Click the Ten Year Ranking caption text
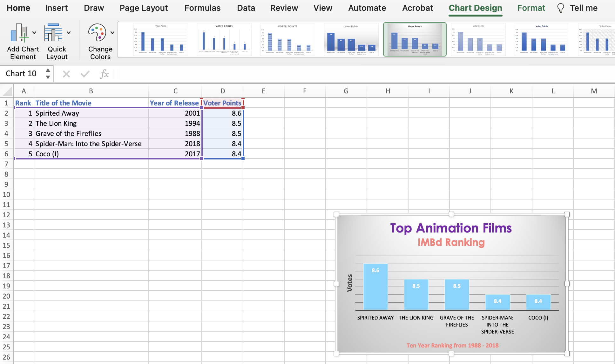 (452, 345)
